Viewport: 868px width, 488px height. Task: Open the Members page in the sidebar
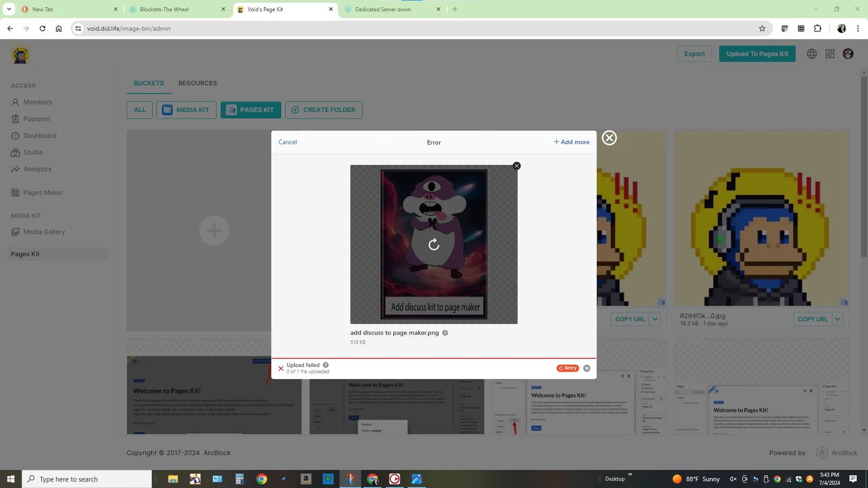[37, 102]
